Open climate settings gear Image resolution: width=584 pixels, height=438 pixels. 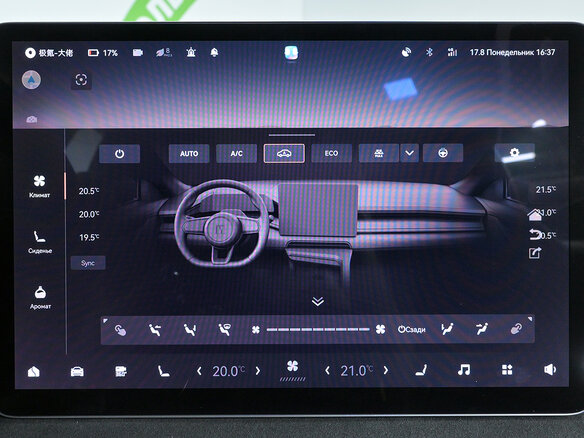514,153
